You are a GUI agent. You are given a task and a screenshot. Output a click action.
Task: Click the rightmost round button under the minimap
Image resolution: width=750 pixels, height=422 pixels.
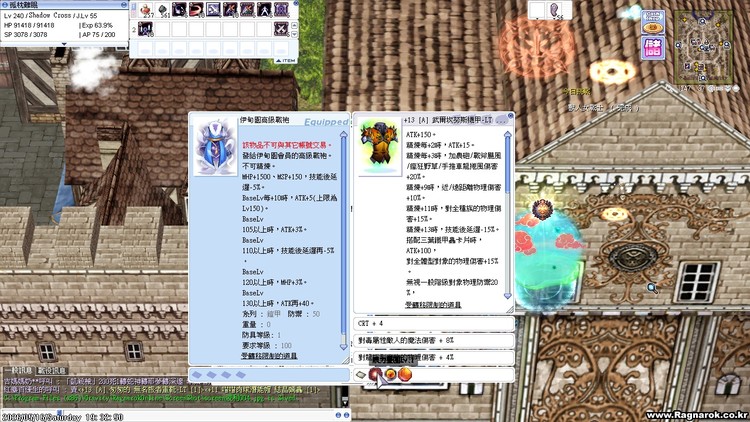[x=737, y=89]
